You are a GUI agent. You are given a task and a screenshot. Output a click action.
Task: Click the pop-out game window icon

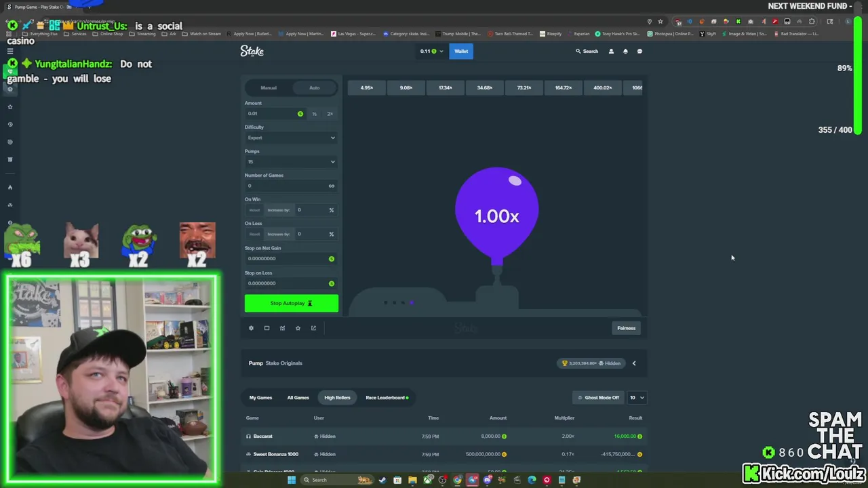coord(313,328)
